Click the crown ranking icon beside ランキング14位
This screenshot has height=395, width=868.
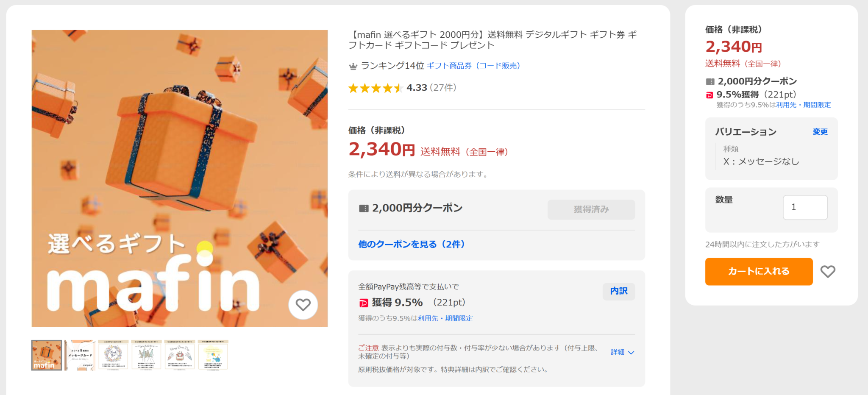[353, 66]
